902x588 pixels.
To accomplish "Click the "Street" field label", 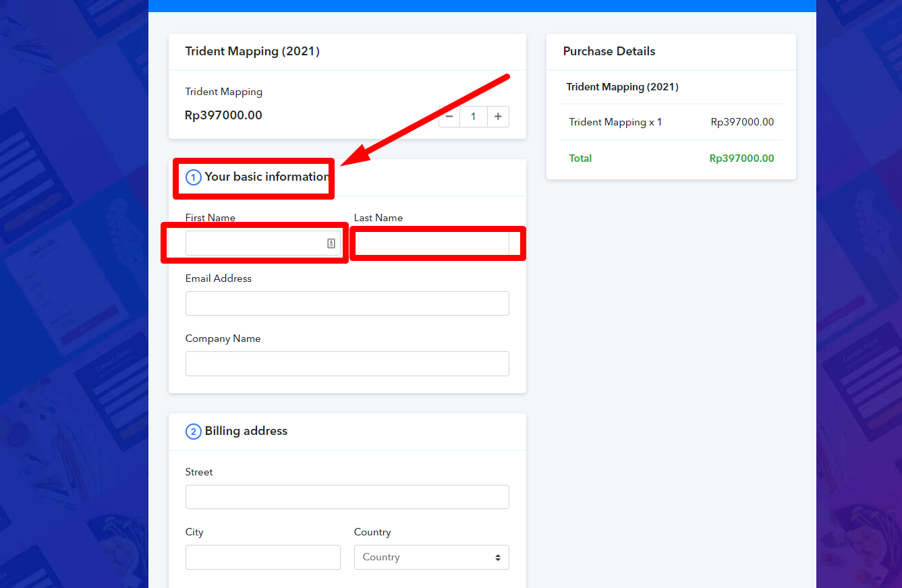I will (199, 472).
